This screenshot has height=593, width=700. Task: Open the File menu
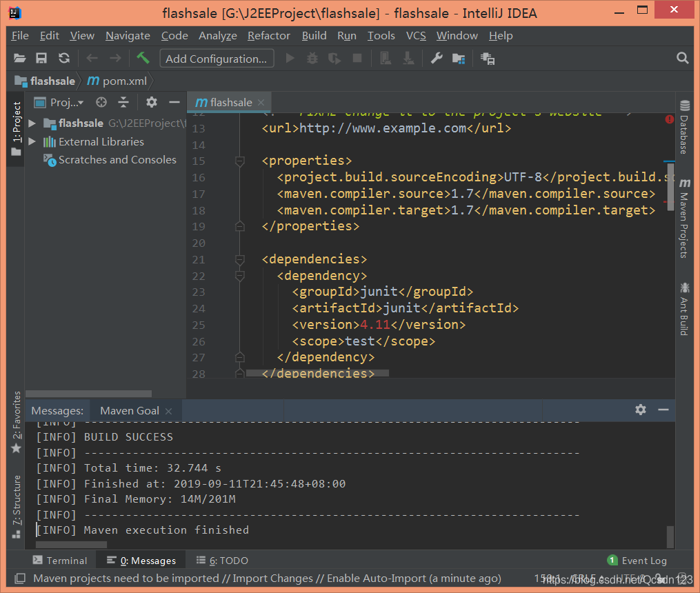point(20,36)
